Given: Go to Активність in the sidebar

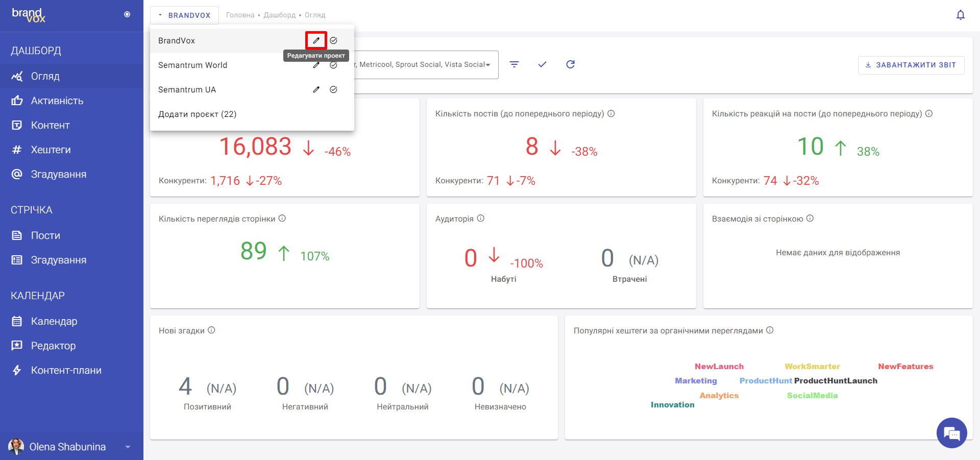Looking at the screenshot, I should click(71, 101).
